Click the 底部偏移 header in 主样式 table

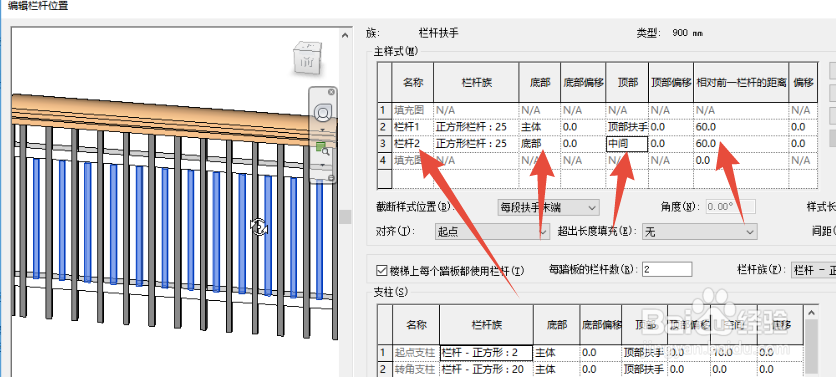coord(583,83)
